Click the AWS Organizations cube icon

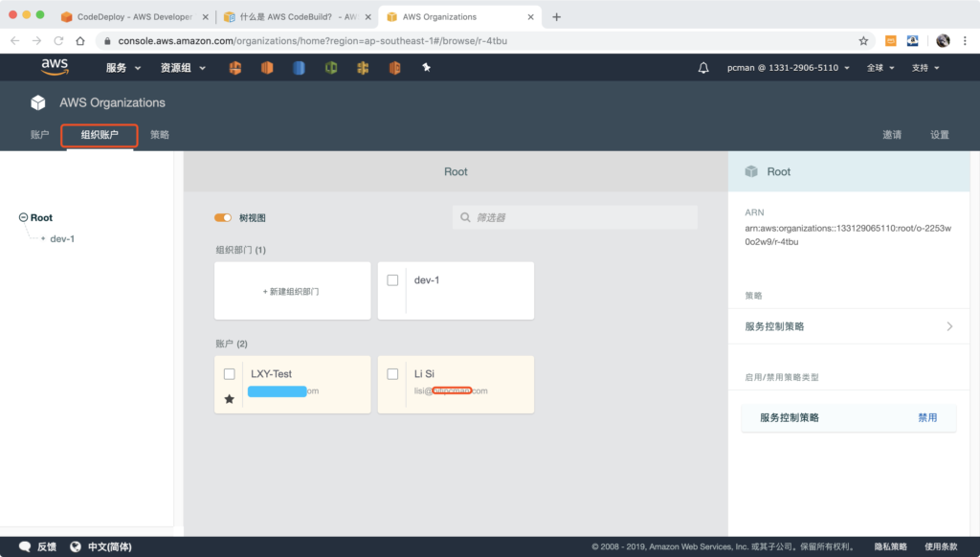pos(38,102)
